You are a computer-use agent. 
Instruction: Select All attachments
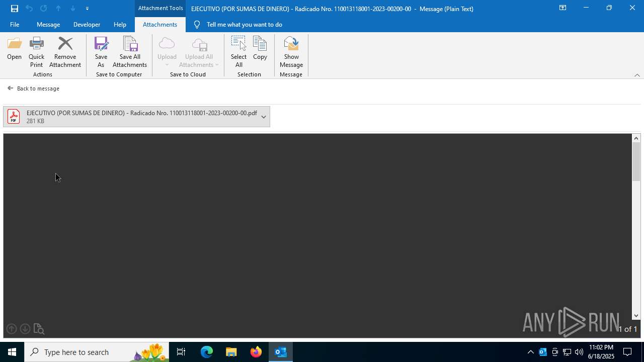click(x=238, y=52)
